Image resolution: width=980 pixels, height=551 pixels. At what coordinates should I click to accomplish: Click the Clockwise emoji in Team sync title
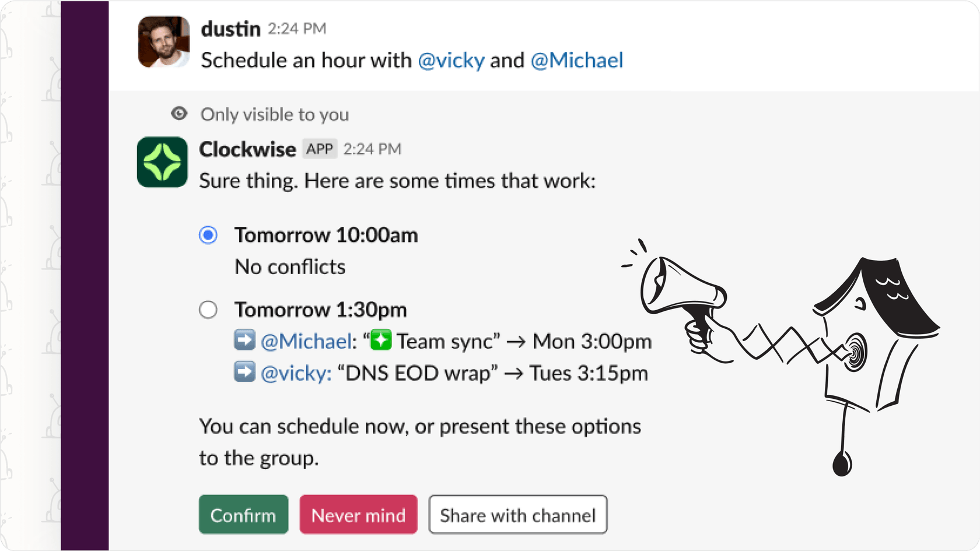380,340
